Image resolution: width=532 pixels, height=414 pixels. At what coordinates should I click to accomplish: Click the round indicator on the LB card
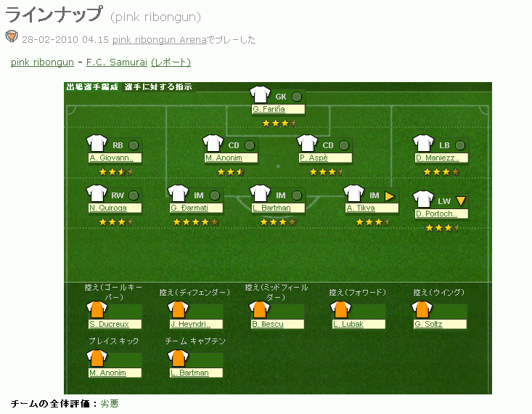pos(459,145)
